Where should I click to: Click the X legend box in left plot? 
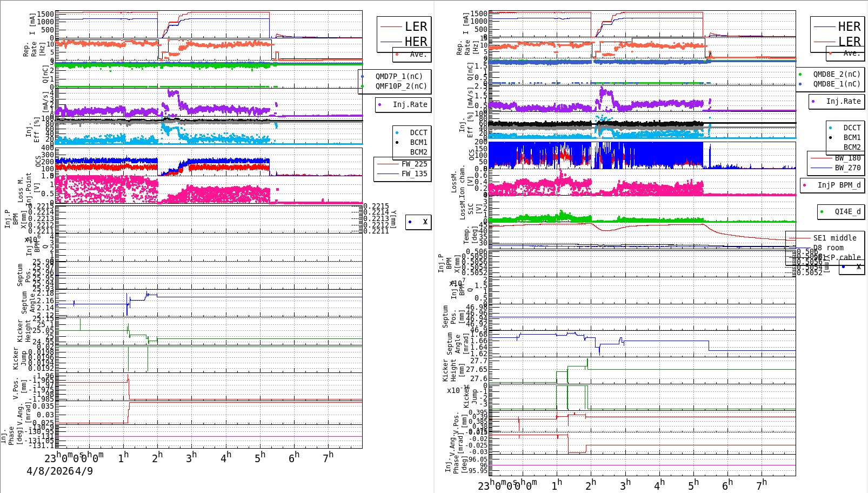point(419,222)
